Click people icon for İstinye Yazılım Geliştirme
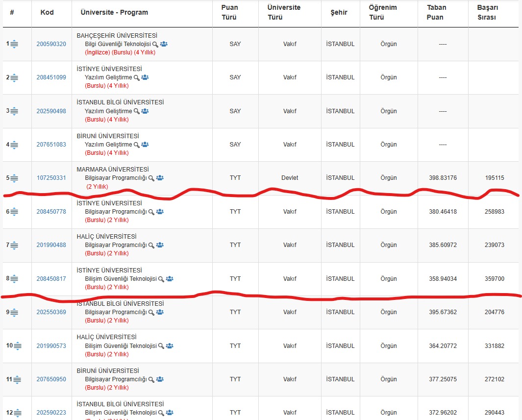The image size is (522, 420). [145, 77]
